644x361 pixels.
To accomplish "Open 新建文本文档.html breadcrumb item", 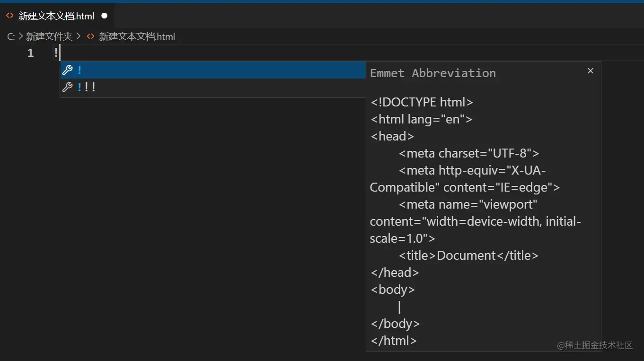I will [137, 36].
